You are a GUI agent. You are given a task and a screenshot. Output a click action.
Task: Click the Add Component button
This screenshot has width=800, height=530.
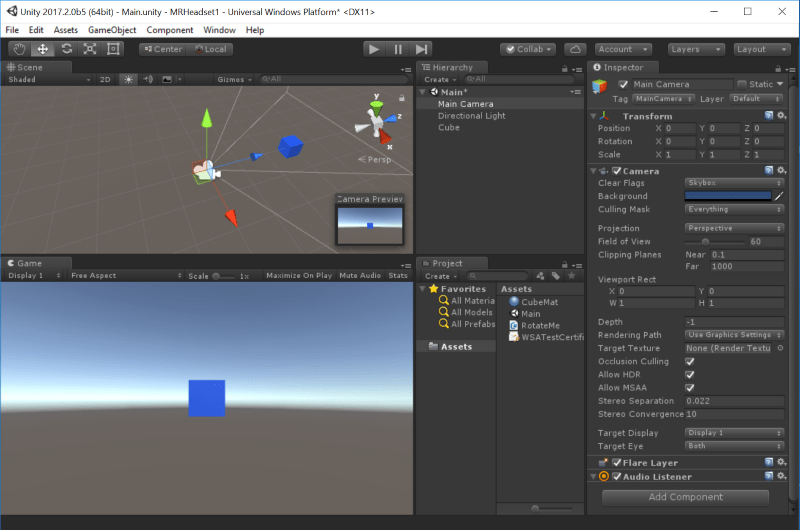coord(685,497)
